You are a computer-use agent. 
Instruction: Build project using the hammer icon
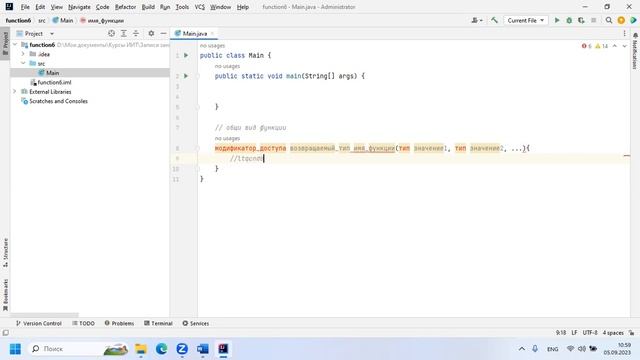tap(494, 20)
